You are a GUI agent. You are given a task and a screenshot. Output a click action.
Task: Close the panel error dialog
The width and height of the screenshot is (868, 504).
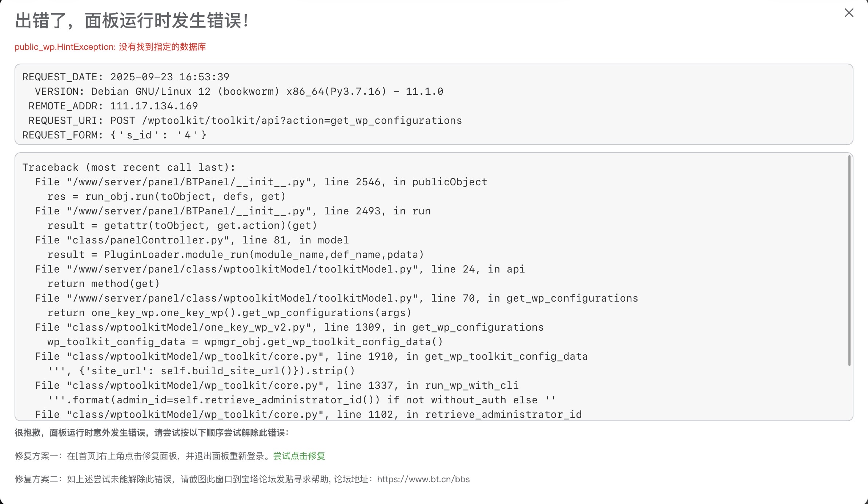pos(849,13)
